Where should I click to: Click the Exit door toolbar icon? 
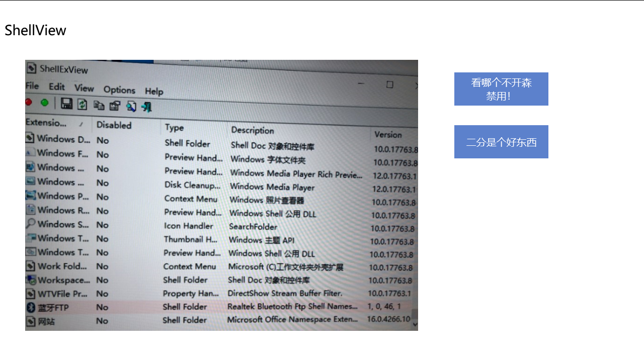(x=146, y=107)
